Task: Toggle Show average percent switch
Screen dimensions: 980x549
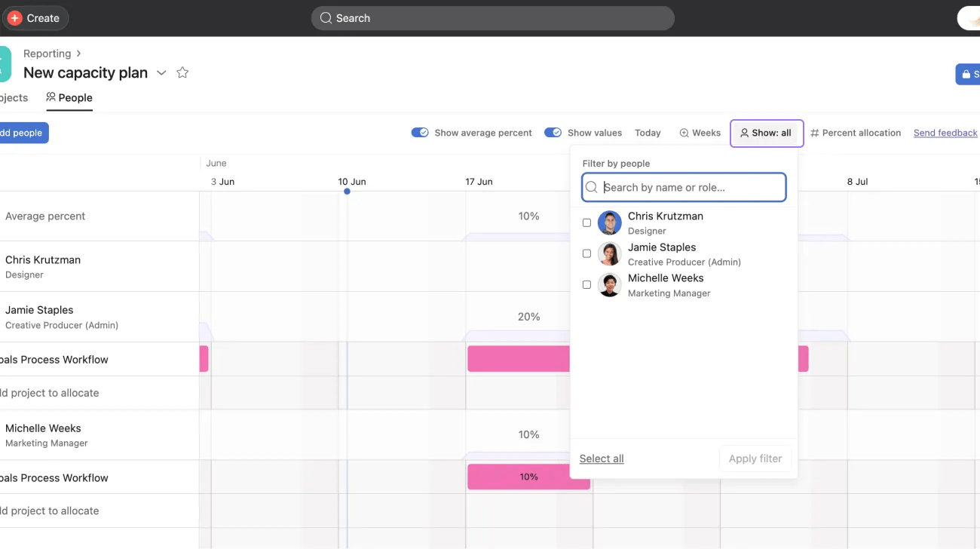Action: tap(420, 133)
